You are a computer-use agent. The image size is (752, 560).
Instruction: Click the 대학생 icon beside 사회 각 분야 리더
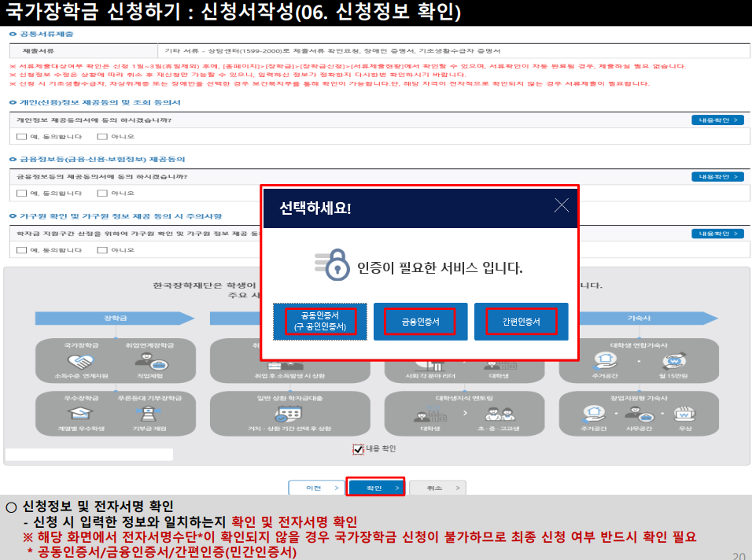pyautogui.click(x=500, y=366)
